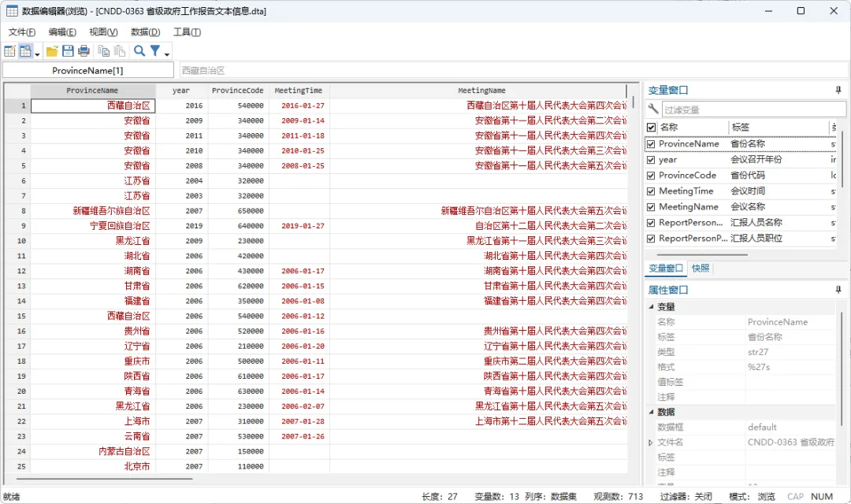
Task: Click the variables list horizontal scrollbar
Action: 702,254
